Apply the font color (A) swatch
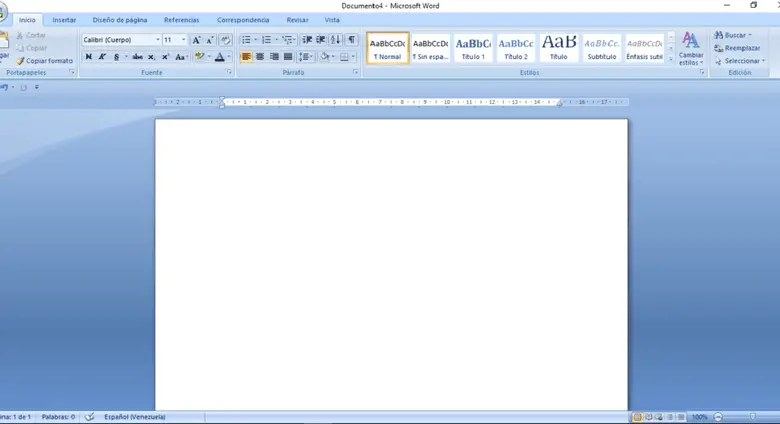This screenshot has height=424, width=780. click(x=219, y=57)
